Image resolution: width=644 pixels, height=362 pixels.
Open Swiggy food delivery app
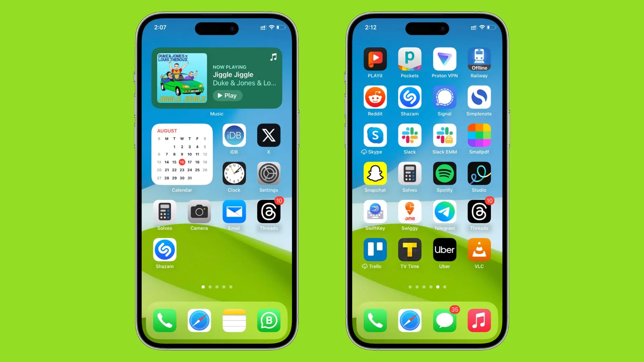pos(409,212)
